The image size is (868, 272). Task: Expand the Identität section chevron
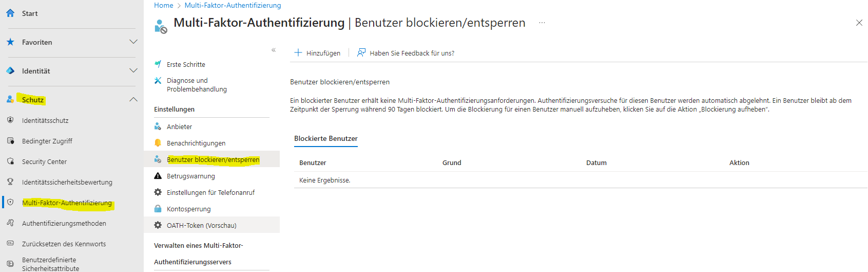[x=133, y=71]
